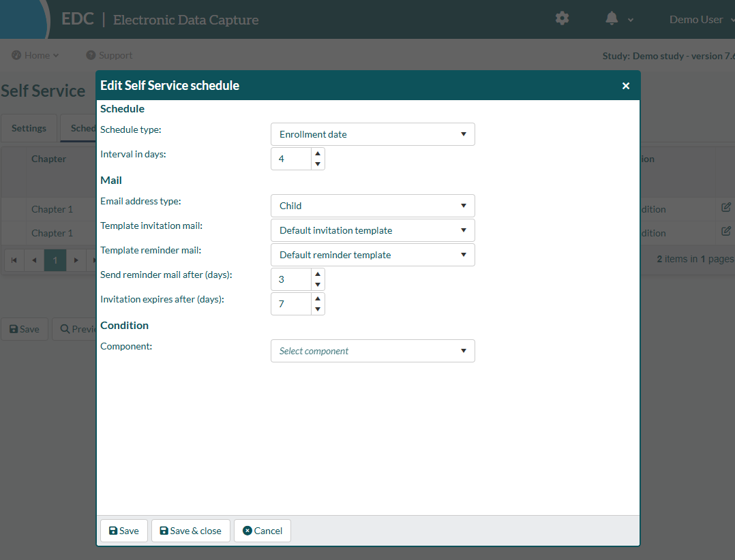Image resolution: width=735 pixels, height=560 pixels.
Task: Go to first page pagination icon
Action: click(14, 260)
